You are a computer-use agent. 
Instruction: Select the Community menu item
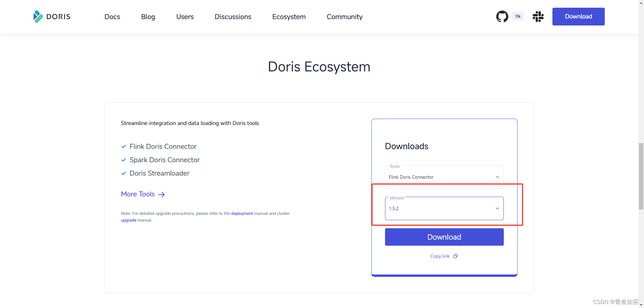[x=344, y=16]
